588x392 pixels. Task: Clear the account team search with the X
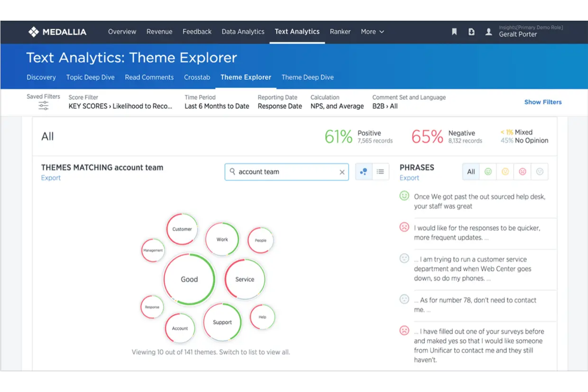(x=342, y=172)
